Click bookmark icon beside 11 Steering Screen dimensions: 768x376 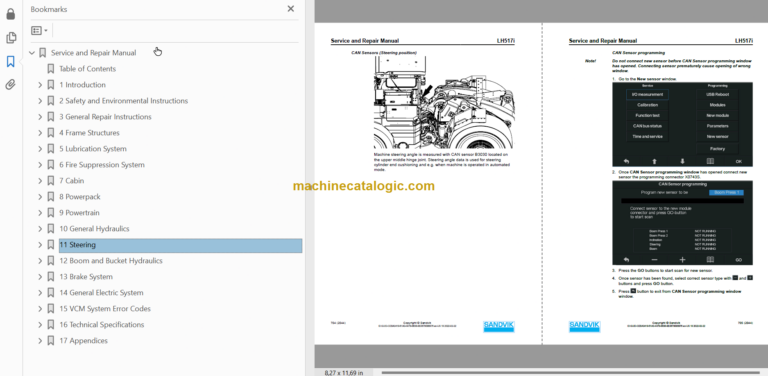click(50, 245)
